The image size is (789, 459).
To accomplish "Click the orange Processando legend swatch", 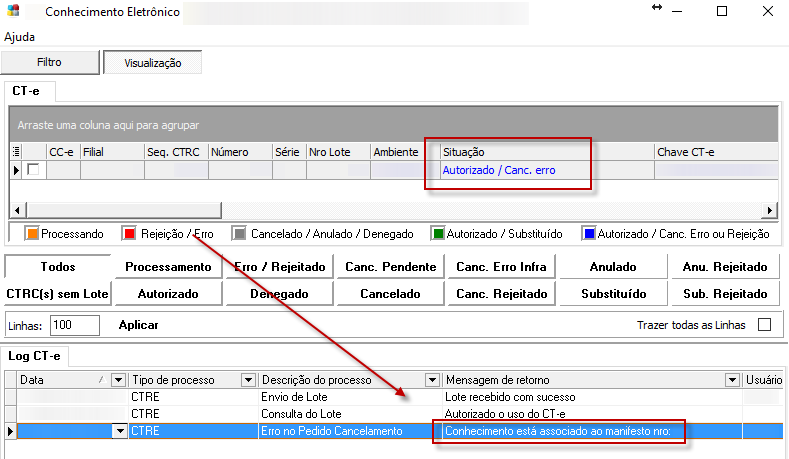I will [x=32, y=234].
